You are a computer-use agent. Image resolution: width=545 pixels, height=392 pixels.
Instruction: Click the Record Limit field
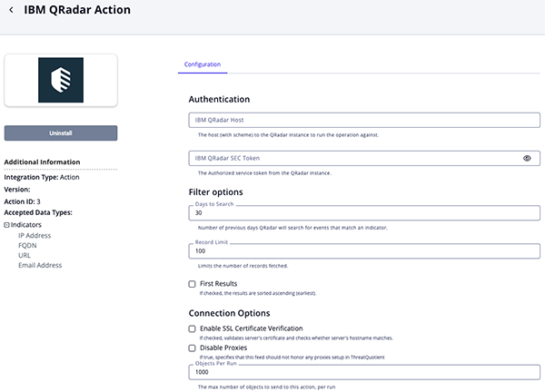(x=364, y=251)
